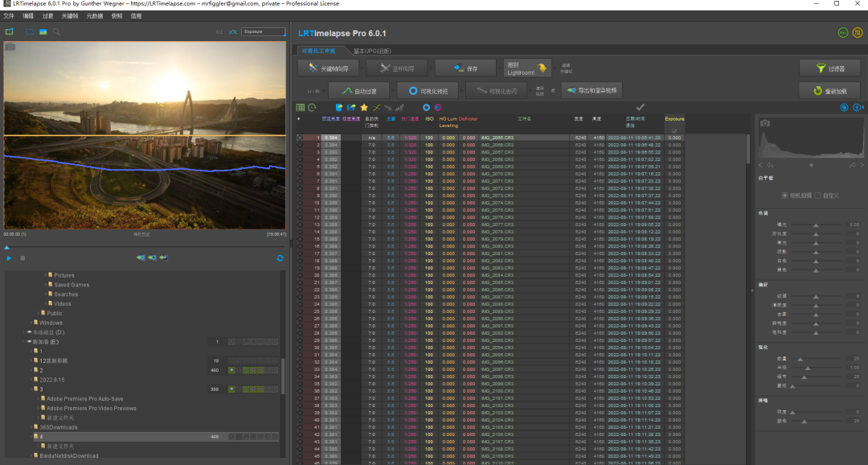The height and width of the screenshot is (465, 868).
Task: Toggle the checkbox under the Exposure column header
Action: coord(674,130)
